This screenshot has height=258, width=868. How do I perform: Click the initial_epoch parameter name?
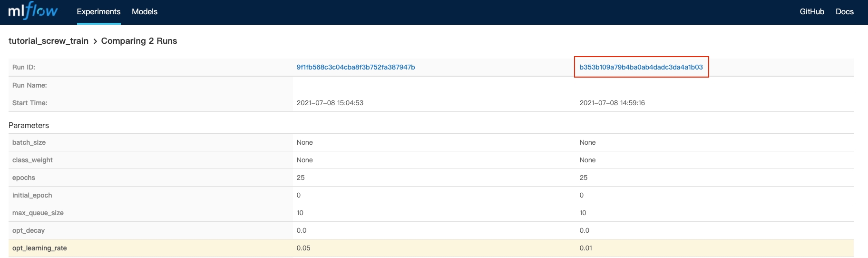point(32,195)
